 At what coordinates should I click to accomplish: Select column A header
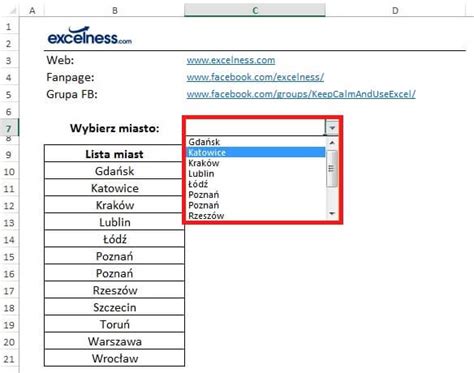[32, 10]
